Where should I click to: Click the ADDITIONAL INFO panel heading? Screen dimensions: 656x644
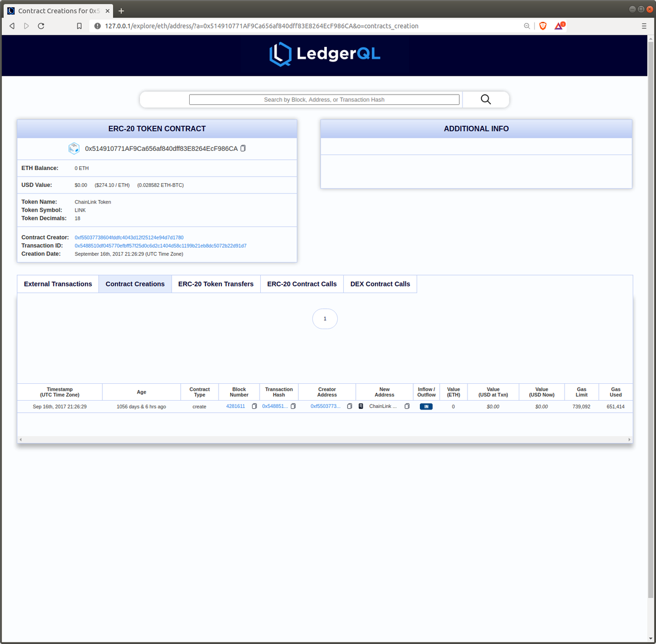tap(476, 128)
